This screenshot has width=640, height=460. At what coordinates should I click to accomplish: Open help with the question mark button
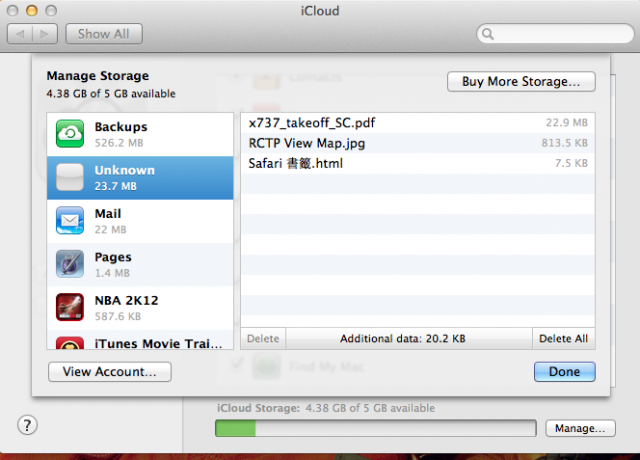[27, 425]
